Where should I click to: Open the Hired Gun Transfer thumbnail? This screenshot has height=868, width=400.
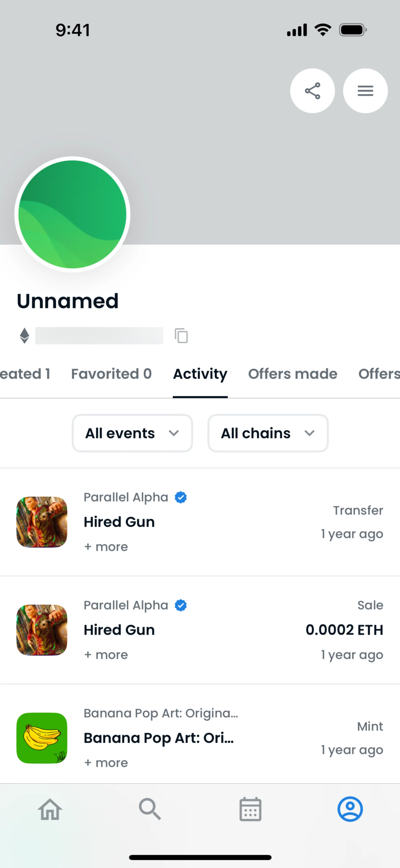tap(42, 522)
